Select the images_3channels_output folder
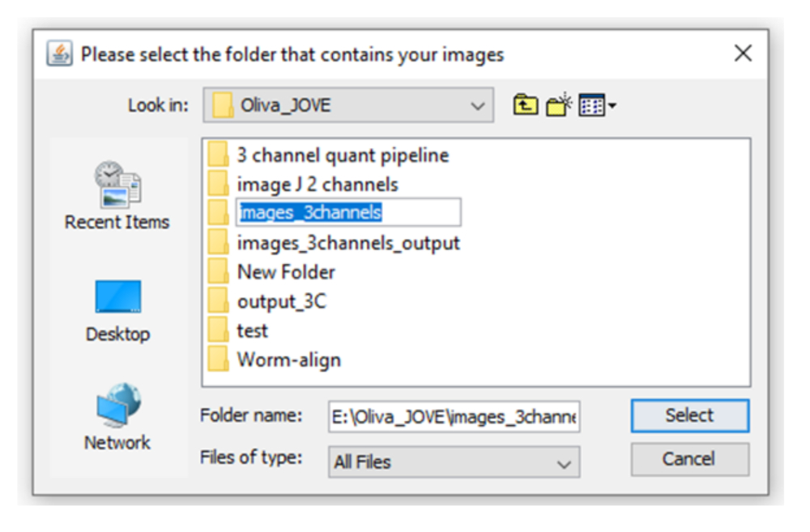This screenshot has height=532, width=810. coord(347,242)
